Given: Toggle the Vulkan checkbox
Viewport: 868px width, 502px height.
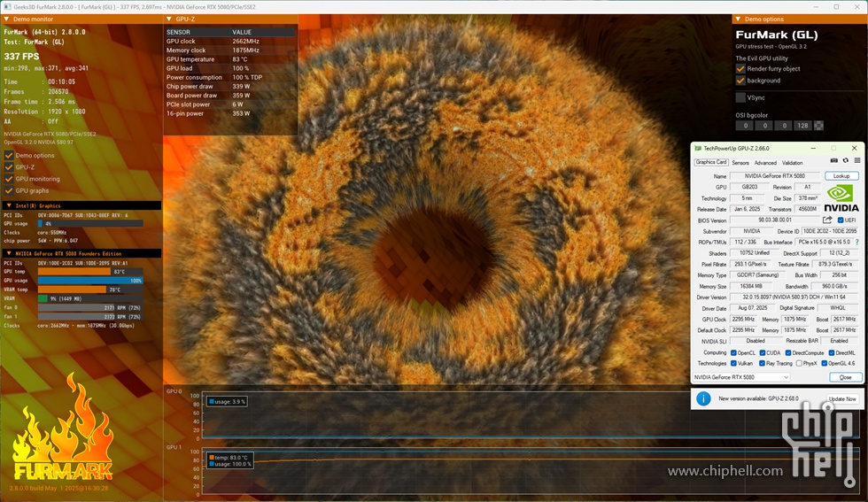Looking at the screenshot, I should [x=733, y=364].
